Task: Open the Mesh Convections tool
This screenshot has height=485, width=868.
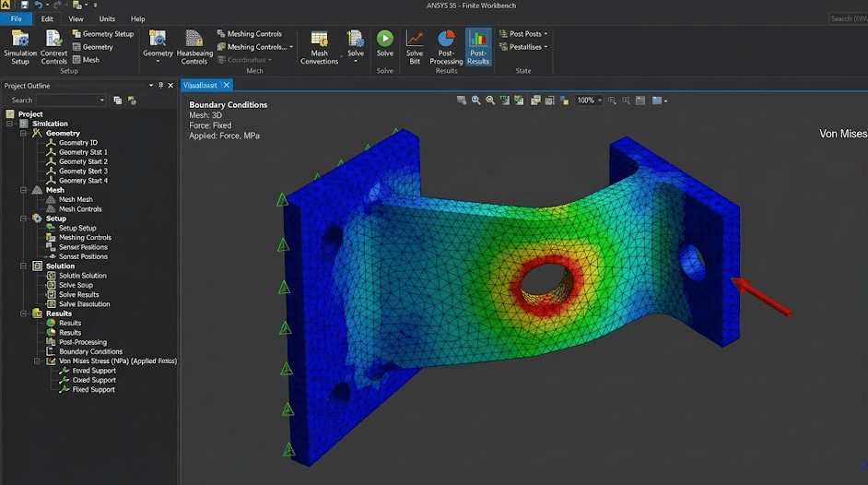Action: (x=319, y=47)
